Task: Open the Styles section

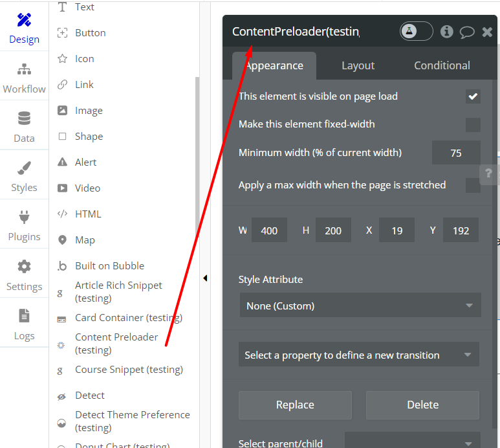Action: 24,177
